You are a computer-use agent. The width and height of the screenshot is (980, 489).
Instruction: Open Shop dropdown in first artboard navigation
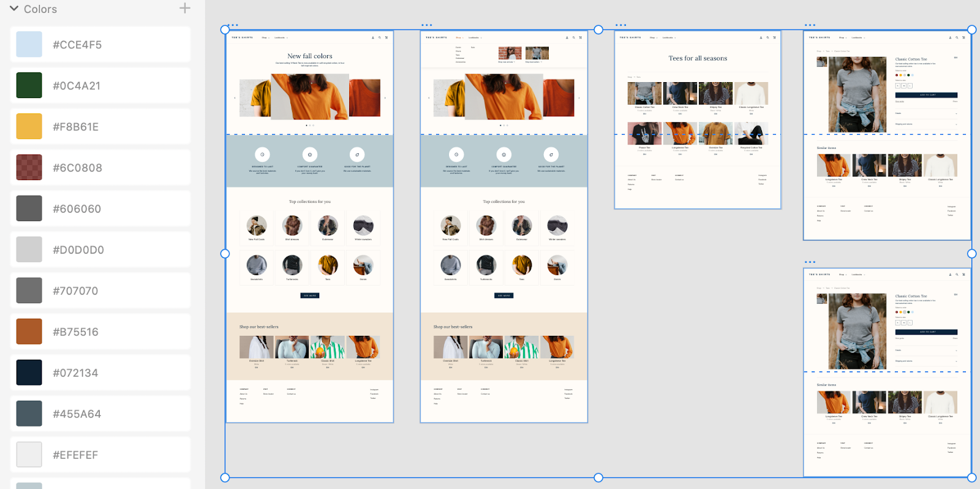coord(265,37)
